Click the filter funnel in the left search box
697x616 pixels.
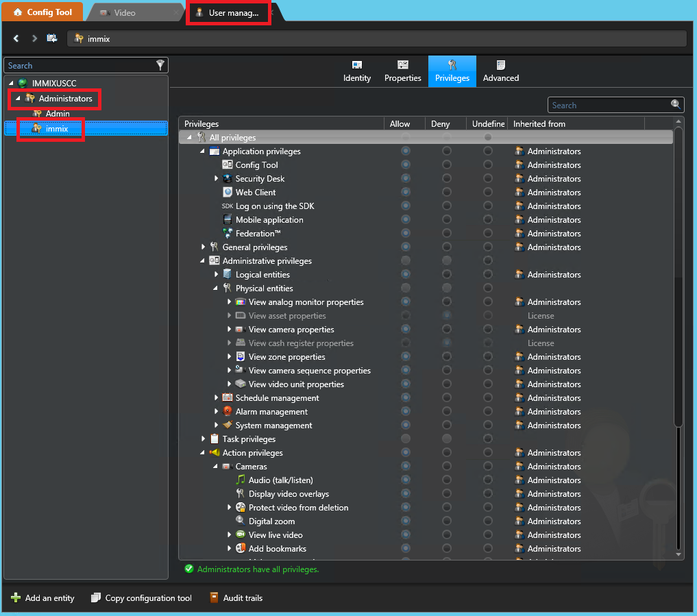click(x=160, y=65)
